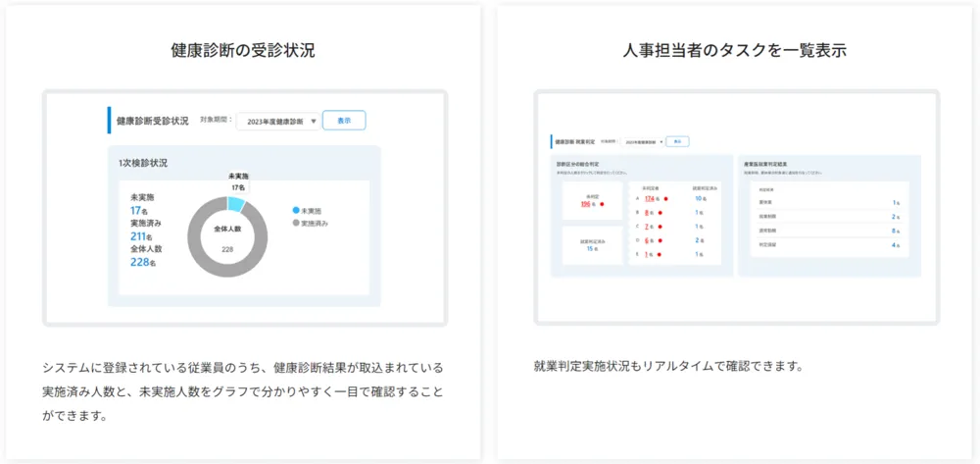Click the red dot in row E

point(660,254)
